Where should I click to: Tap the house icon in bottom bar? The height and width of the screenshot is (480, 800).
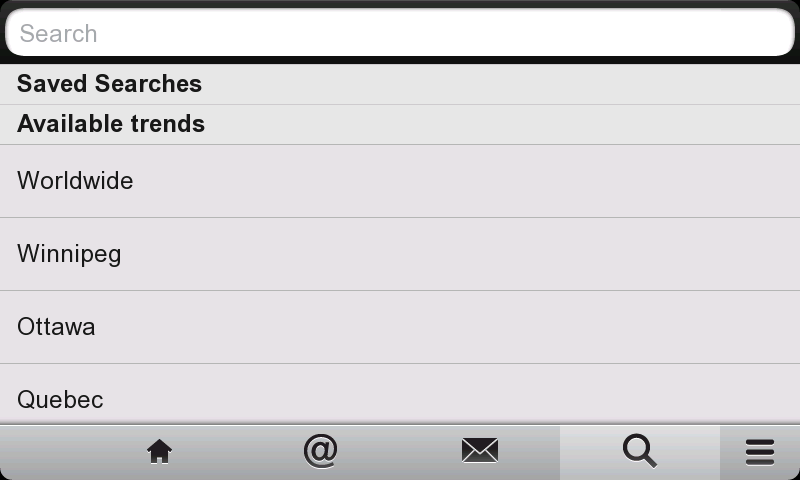[159, 452]
